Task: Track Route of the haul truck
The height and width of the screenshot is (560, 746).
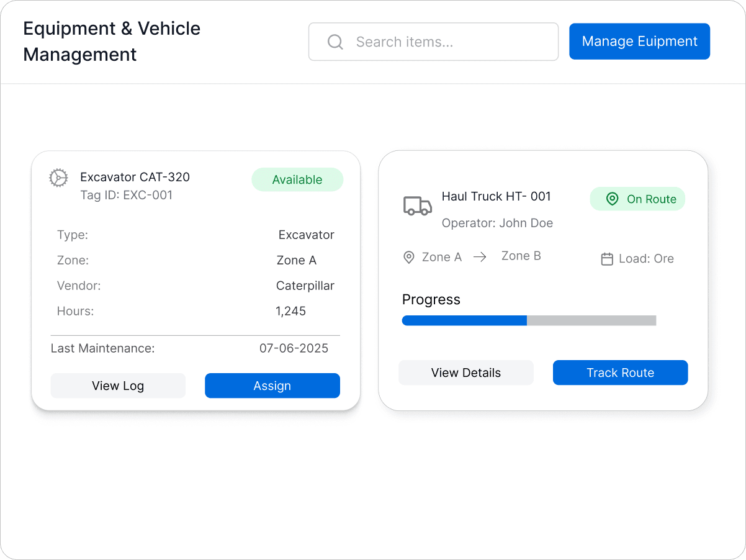Action: (620, 373)
